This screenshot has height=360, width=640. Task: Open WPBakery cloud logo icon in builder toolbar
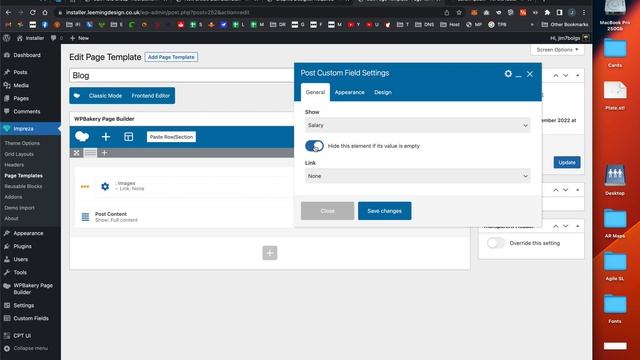82,137
